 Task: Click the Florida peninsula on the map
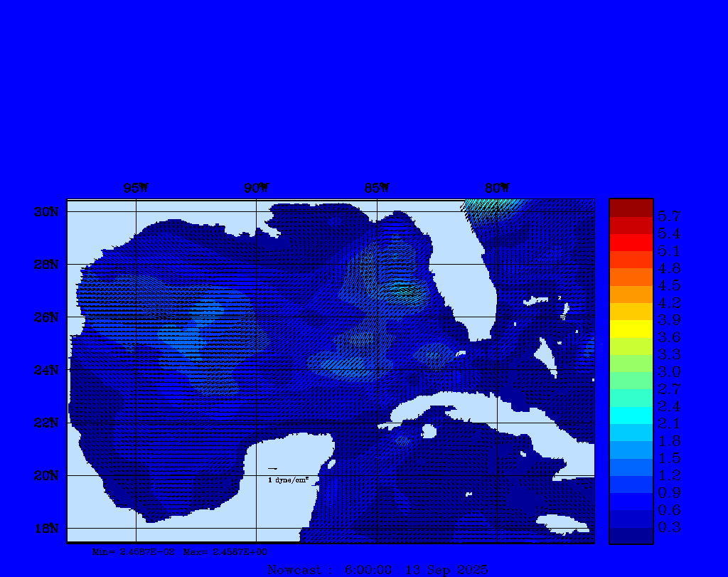(469, 285)
